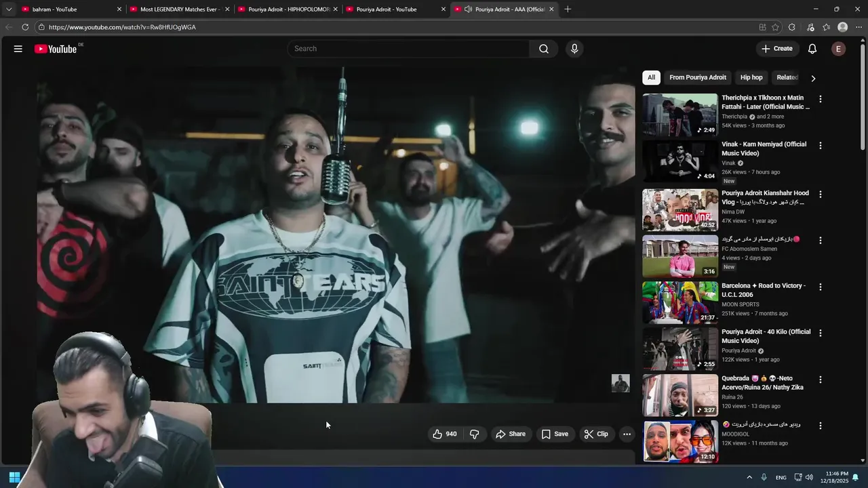
Task: Open the account avatar labeled E
Action: [839, 49]
